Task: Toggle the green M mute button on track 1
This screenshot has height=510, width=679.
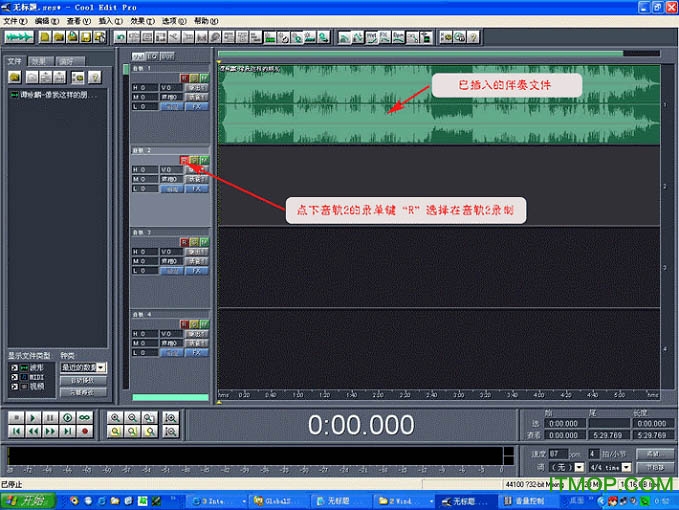Action: 204,77
